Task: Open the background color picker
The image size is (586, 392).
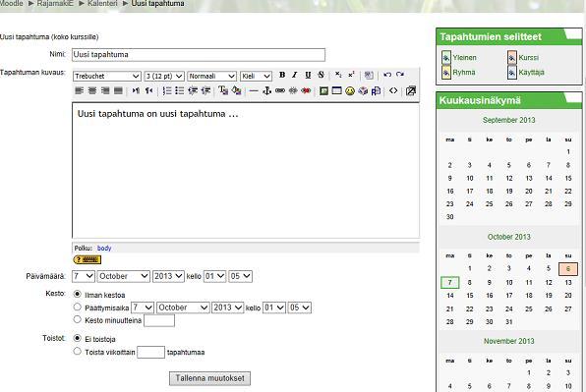Action: click(236, 90)
